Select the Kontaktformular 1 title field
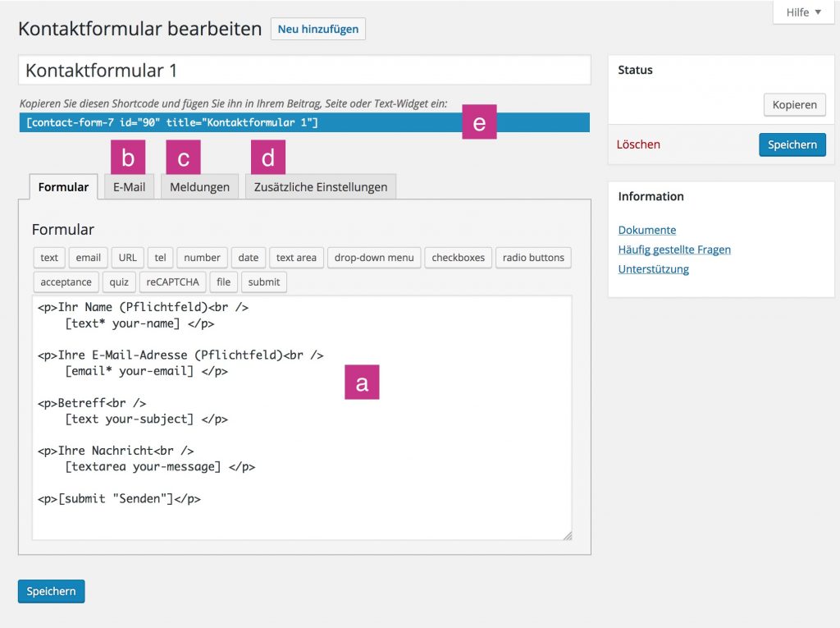 click(304, 71)
